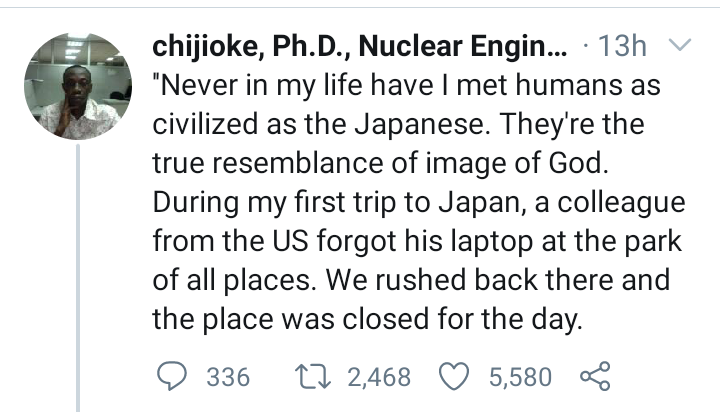Viewport: 720px width, 412px height.
Task: Expand the tweet options chevron arrow
Action: click(678, 46)
